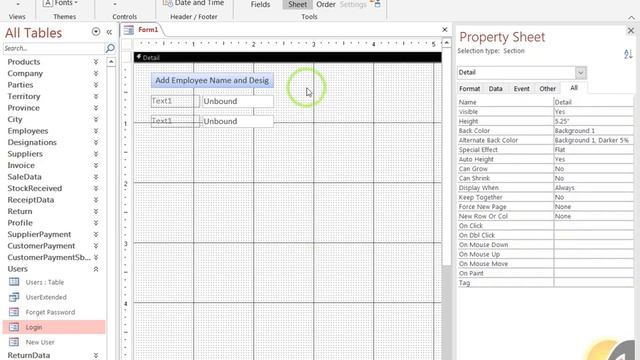Switch to the Event tab
640x360 pixels.
[521, 89]
